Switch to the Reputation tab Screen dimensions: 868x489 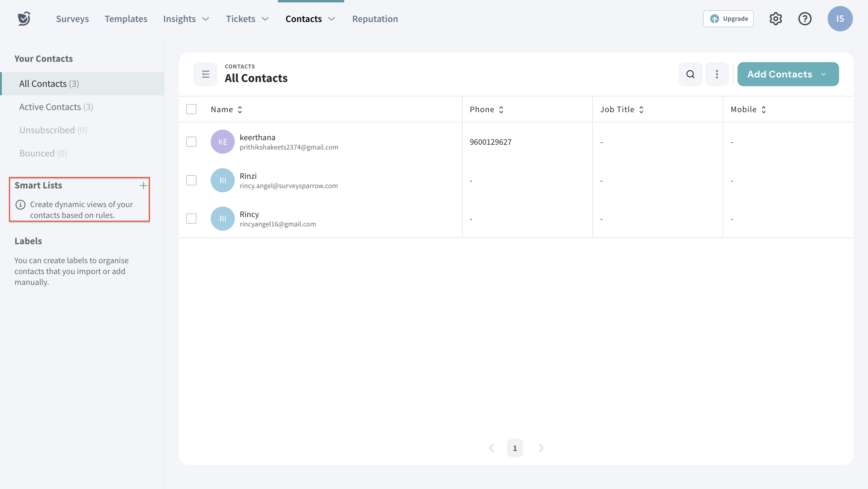tap(375, 19)
